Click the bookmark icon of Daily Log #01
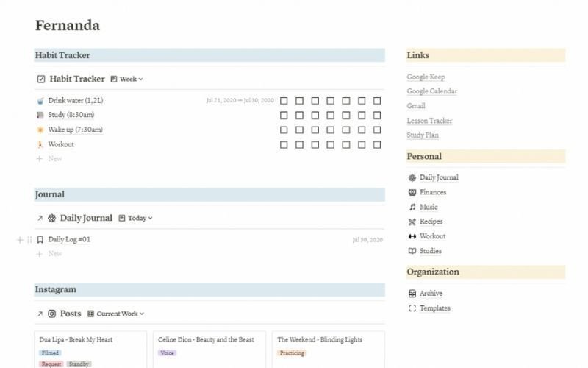The width and height of the screenshot is (588, 368). pos(40,240)
